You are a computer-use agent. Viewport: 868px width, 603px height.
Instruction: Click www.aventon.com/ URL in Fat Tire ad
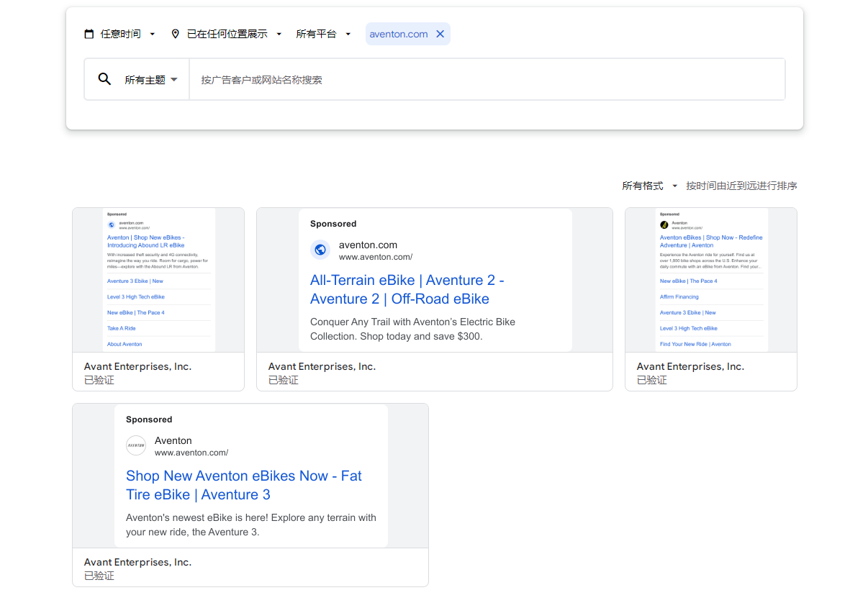191,453
